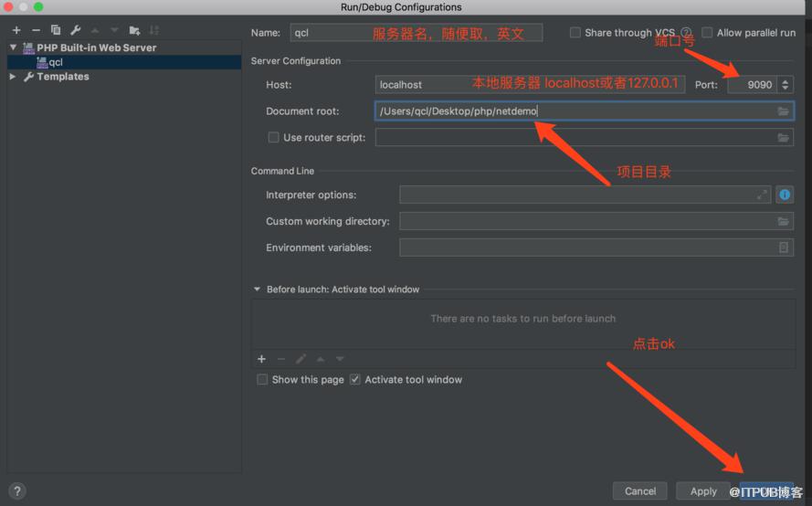The image size is (812, 506).
Task: Adjust the Port number stepper arrows
Action: pos(786,84)
